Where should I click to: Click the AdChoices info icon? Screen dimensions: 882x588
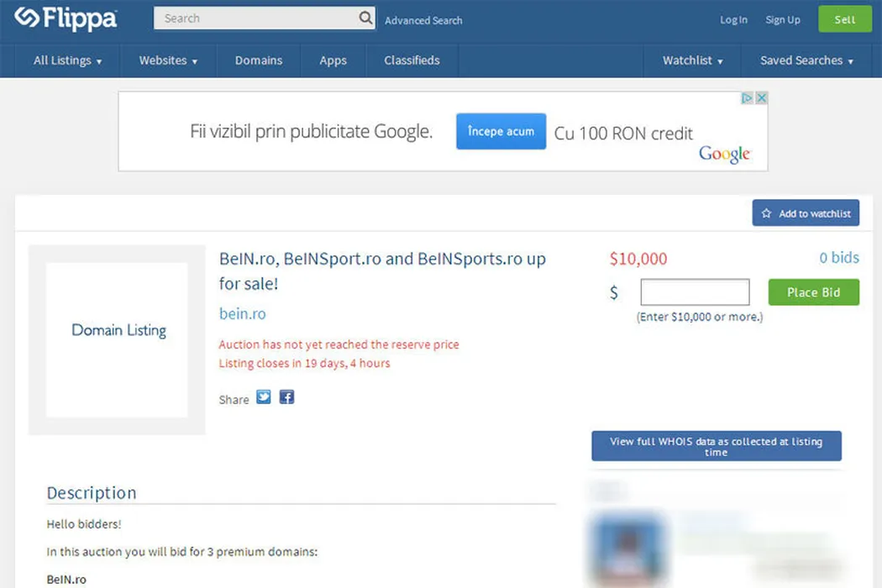click(x=747, y=98)
